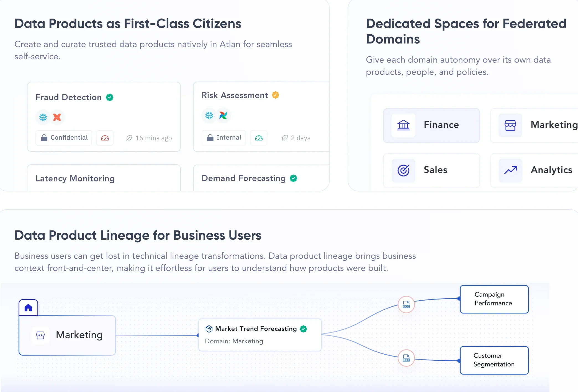
Task: Click the Finance domain icon
Action: click(402, 125)
